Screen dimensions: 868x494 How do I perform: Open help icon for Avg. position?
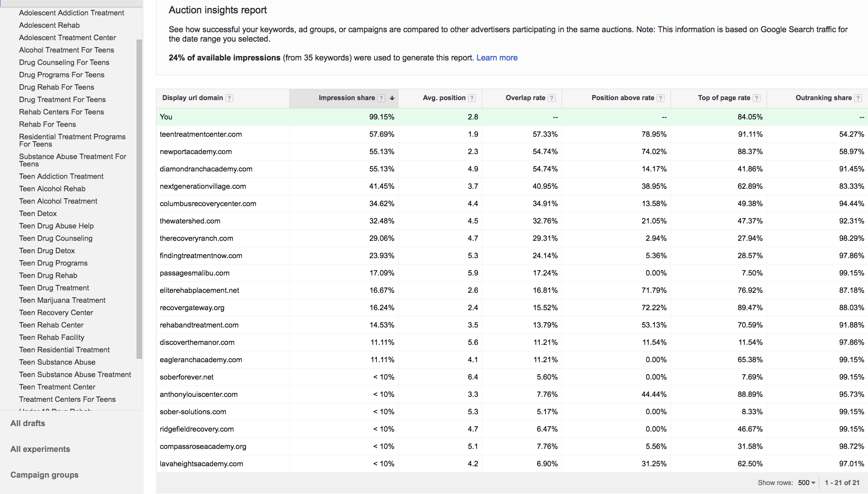point(472,98)
